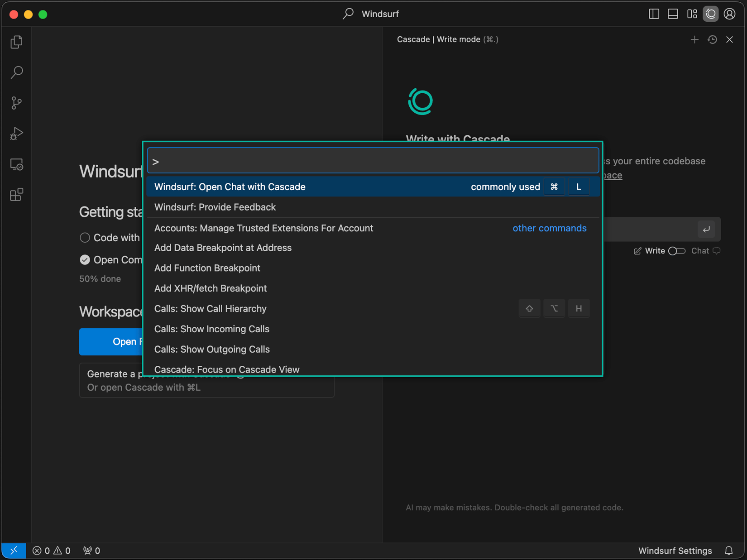The image size is (747, 560).
Task: Start a new Cascade conversation with plus icon
Action: coord(694,40)
